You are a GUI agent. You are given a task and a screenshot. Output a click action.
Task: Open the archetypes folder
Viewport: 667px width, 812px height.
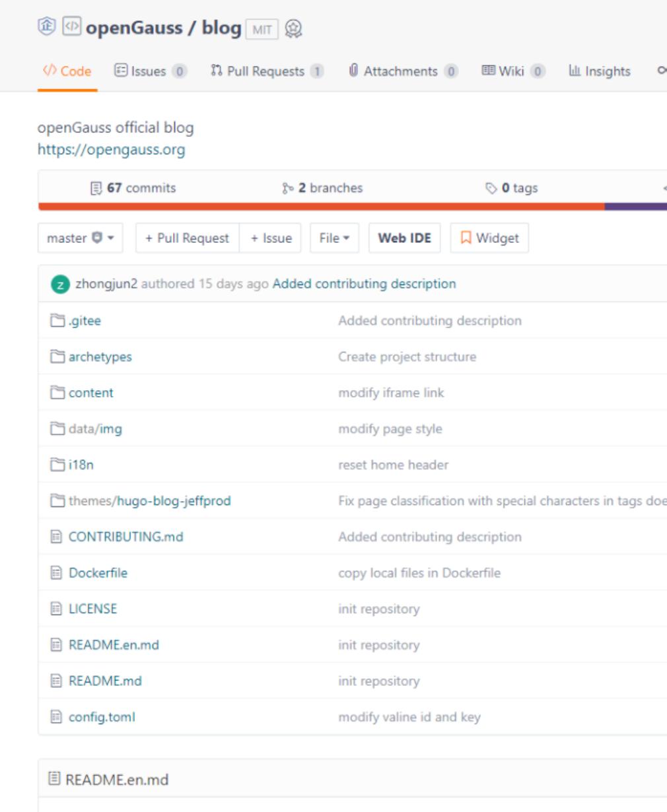[x=100, y=356]
